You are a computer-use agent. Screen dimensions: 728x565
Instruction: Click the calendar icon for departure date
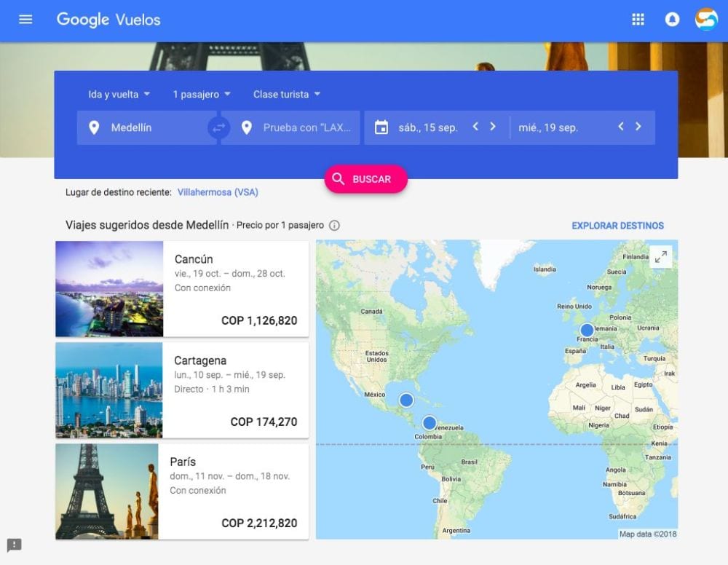[381, 127]
